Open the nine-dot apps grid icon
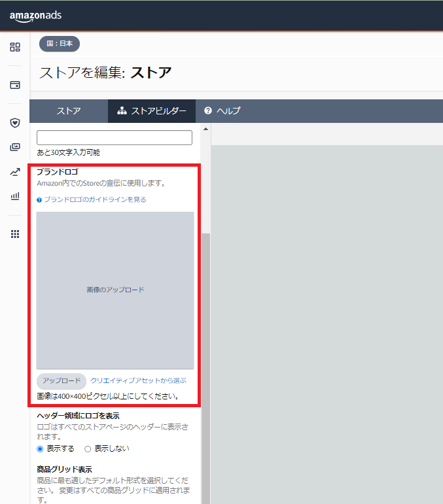 (x=15, y=234)
